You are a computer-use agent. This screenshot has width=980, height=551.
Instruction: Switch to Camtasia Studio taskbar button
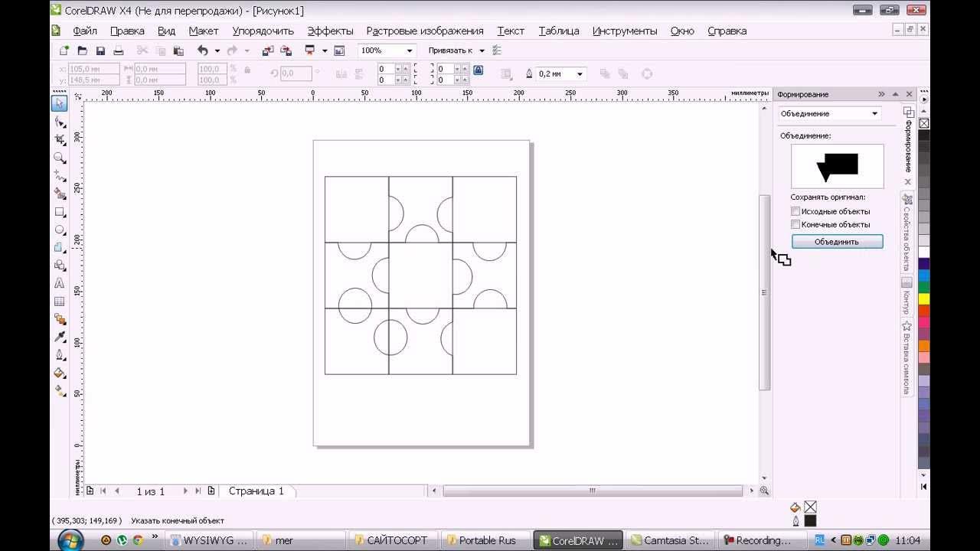tap(670, 540)
